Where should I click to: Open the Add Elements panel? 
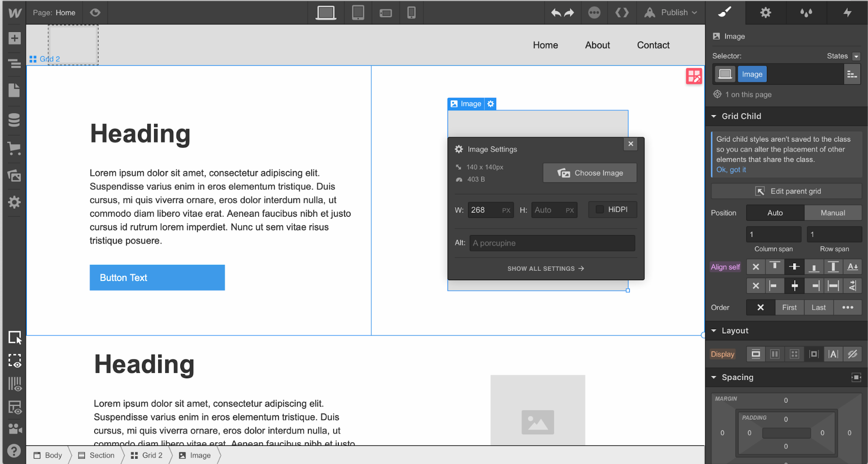click(15, 38)
